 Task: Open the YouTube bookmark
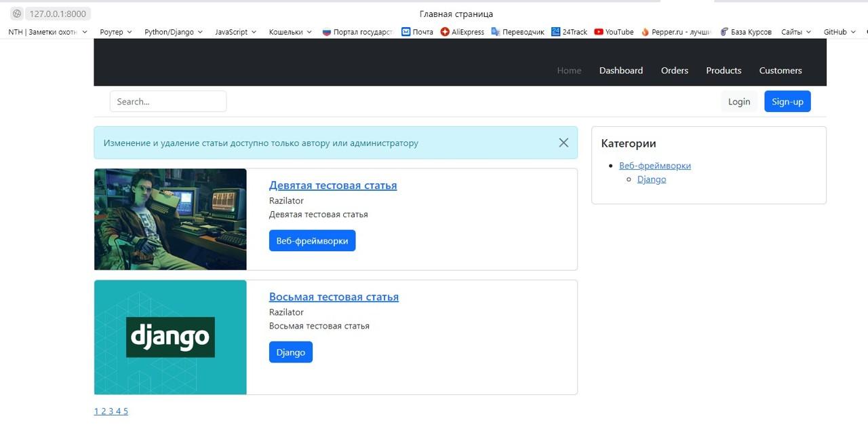[614, 32]
